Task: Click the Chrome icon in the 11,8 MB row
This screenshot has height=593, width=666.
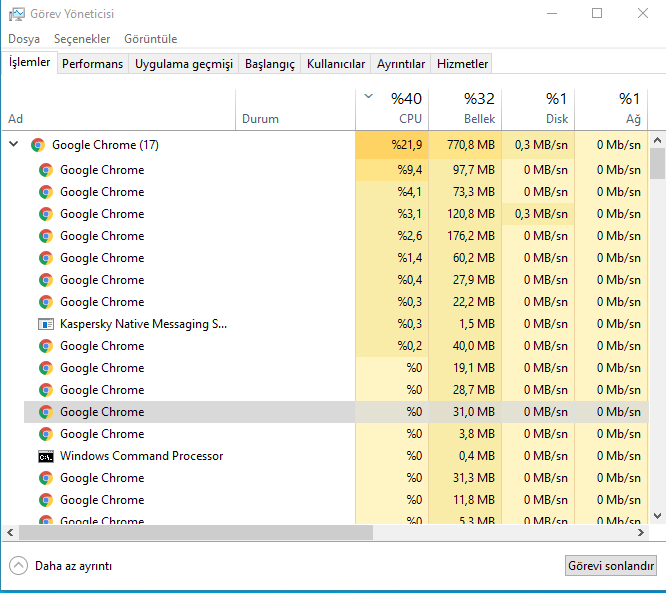Action: 46,500
